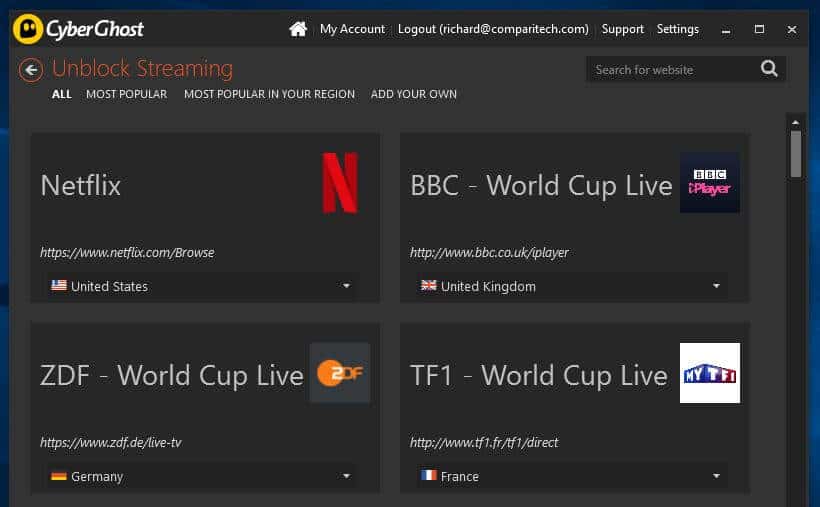Open the Support menu
Image resolution: width=820 pixels, height=507 pixels.
click(x=622, y=29)
